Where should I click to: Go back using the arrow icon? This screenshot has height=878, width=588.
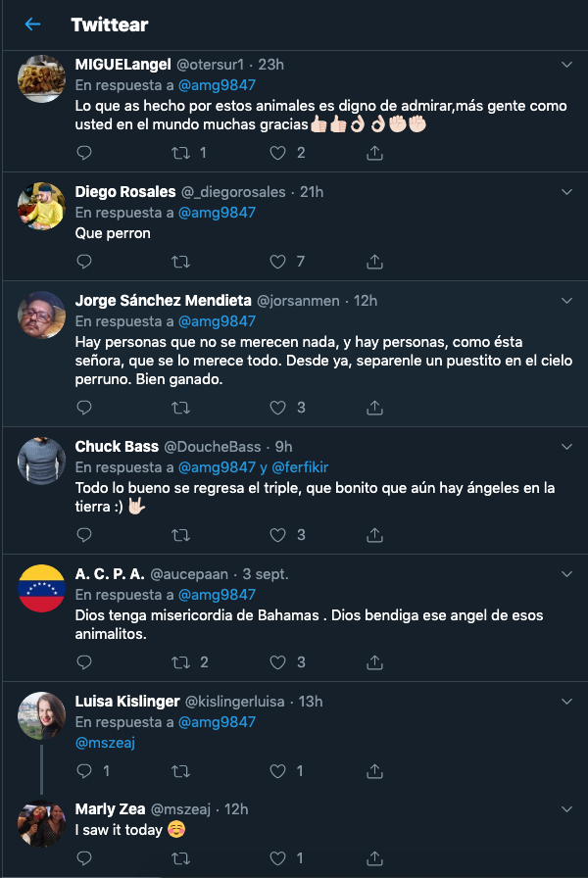coord(32,24)
